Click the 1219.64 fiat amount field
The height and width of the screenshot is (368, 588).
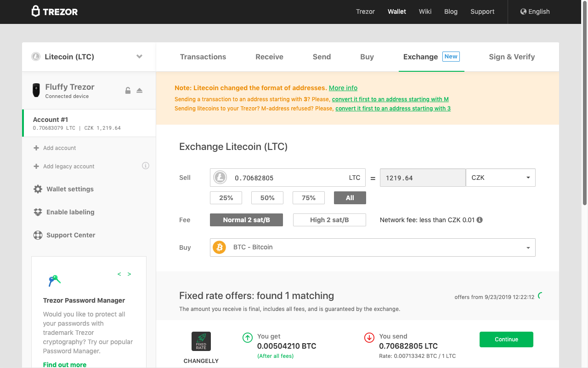pyautogui.click(x=423, y=178)
